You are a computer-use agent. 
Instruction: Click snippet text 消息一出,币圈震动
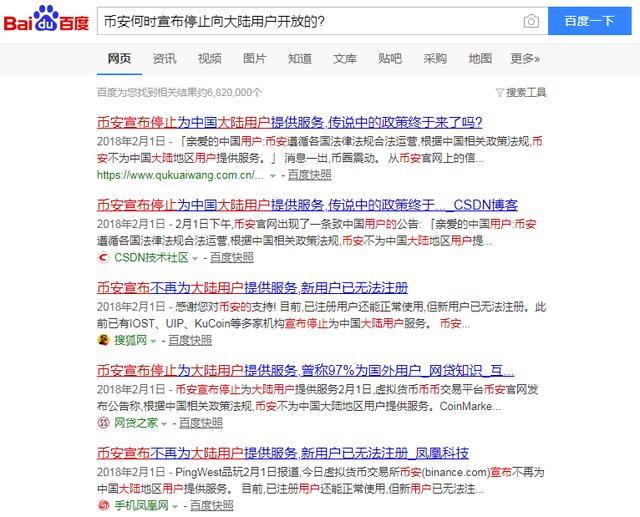click(333, 158)
